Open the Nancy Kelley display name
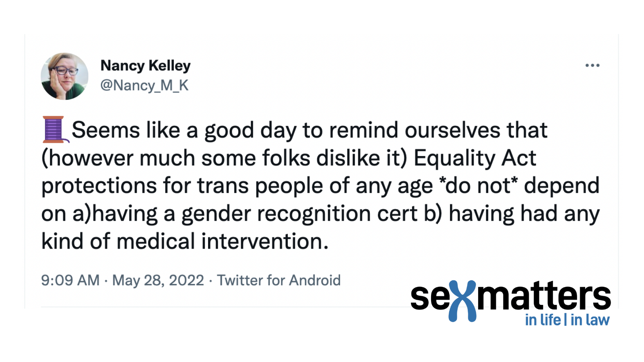This screenshot has width=644, height=362. [145, 65]
